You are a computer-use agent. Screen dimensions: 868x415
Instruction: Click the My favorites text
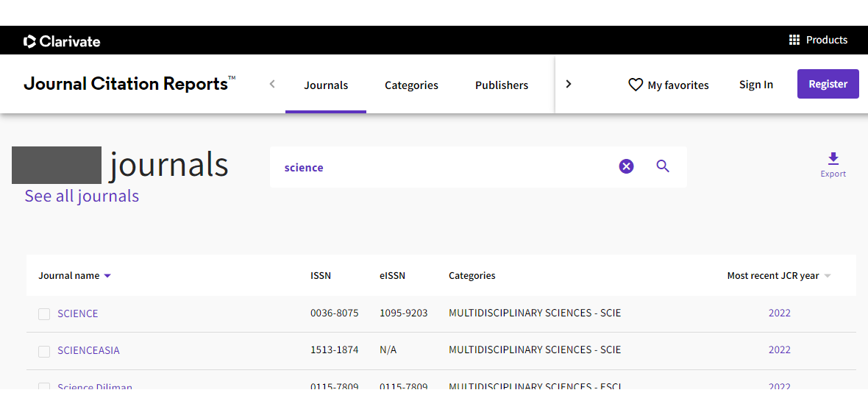(678, 85)
